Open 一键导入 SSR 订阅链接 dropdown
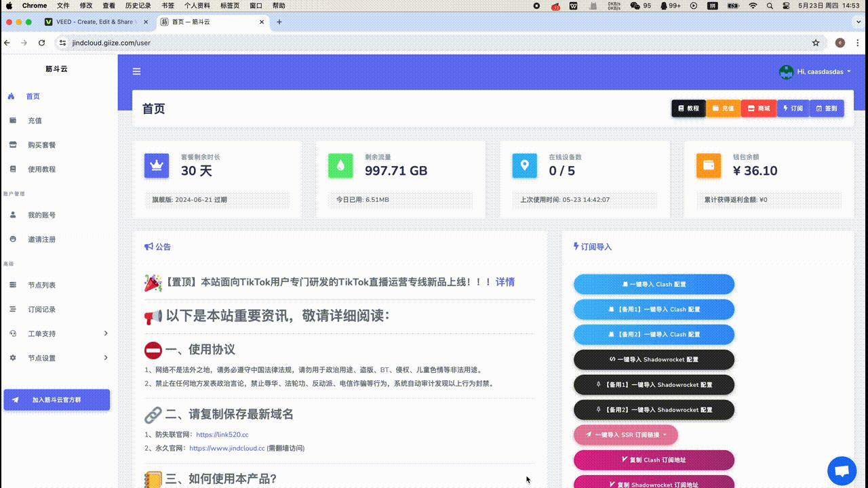Viewport: 868px width, 488px height. tap(625, 434)
